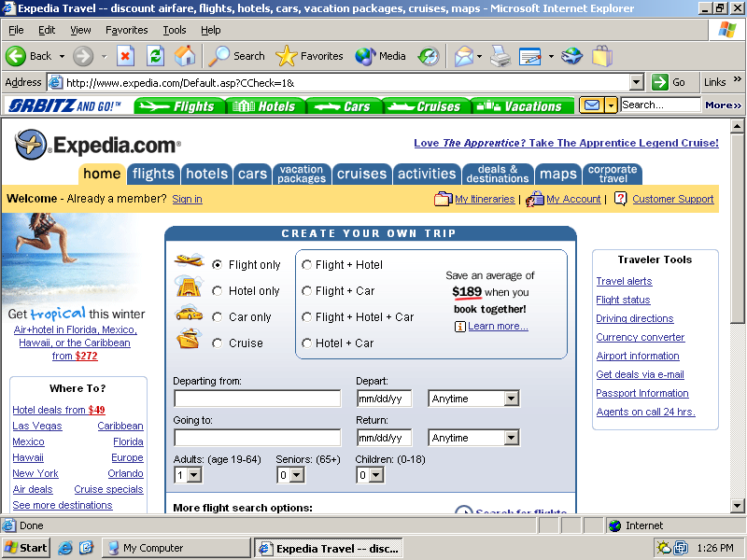Click the scrollbar down arrow
The width and height of the screenshot is (747, 560).
pos(737,506)
